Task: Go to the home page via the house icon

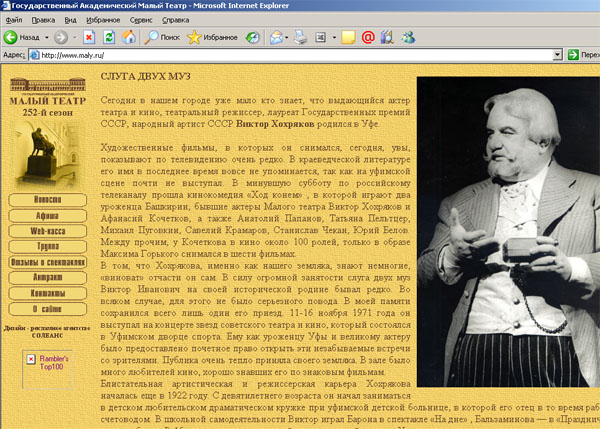Action: 130,37
